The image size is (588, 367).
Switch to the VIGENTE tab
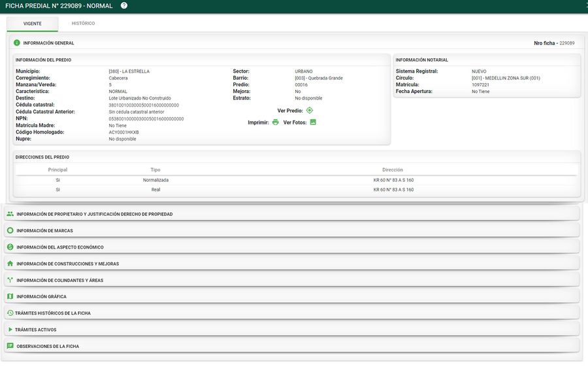32,24
